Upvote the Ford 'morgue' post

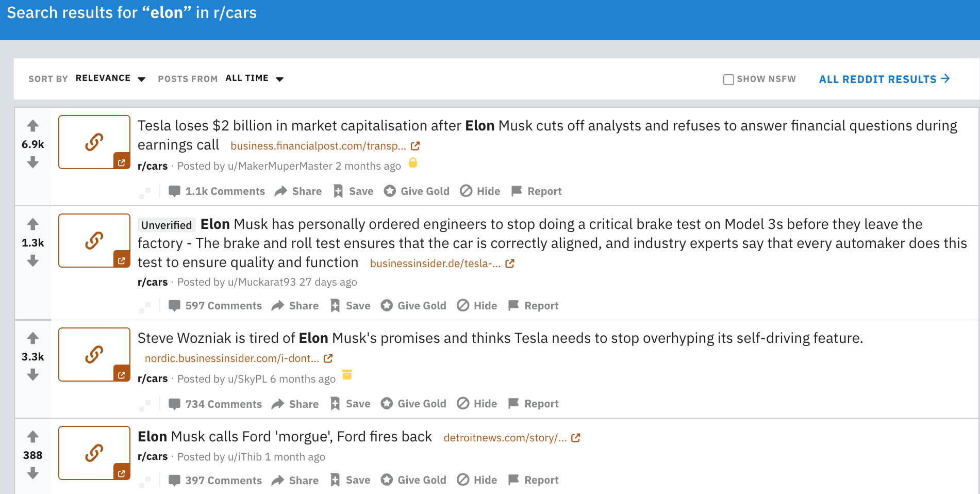click(33, 437)
